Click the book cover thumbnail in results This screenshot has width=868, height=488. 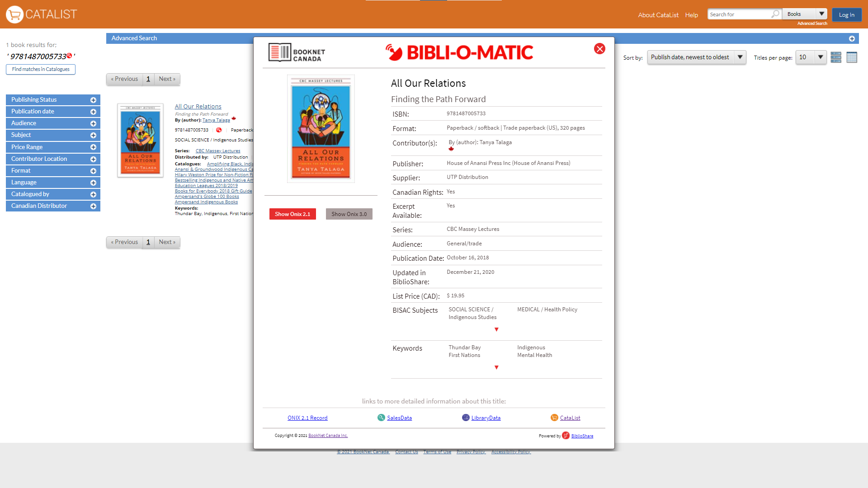pos(141,141)
